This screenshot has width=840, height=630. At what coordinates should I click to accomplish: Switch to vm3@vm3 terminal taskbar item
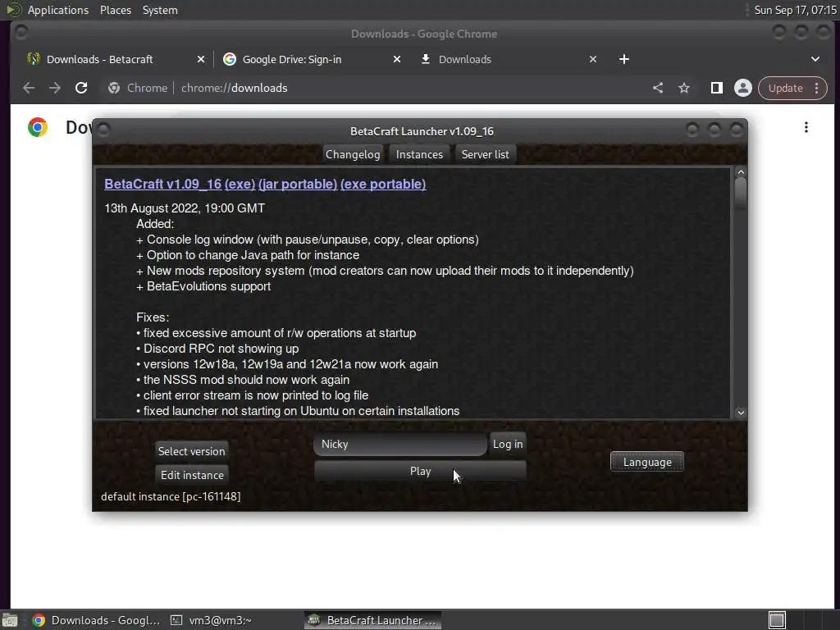211,620
